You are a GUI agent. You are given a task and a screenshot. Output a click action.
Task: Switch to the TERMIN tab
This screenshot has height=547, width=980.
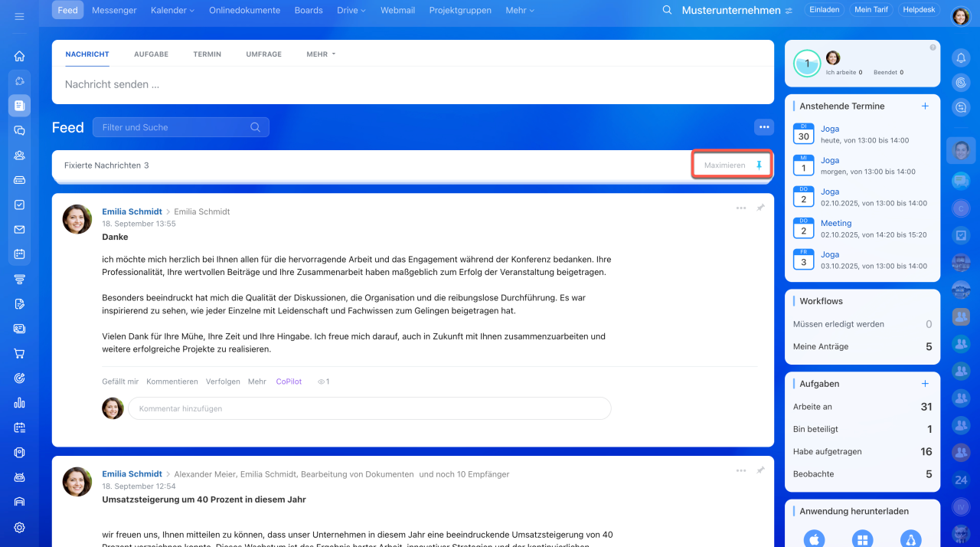(207, 54)
